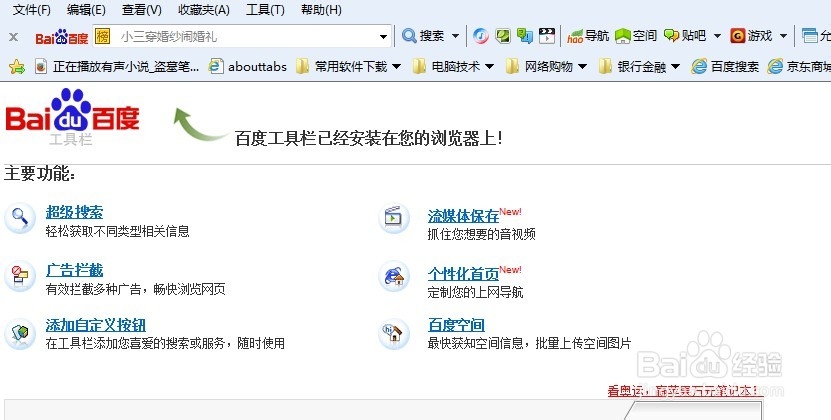The height and width of the screenshot is (420, 831).
Task: Click the blue music note toolbar icon
Action: (x=481, y=36)
